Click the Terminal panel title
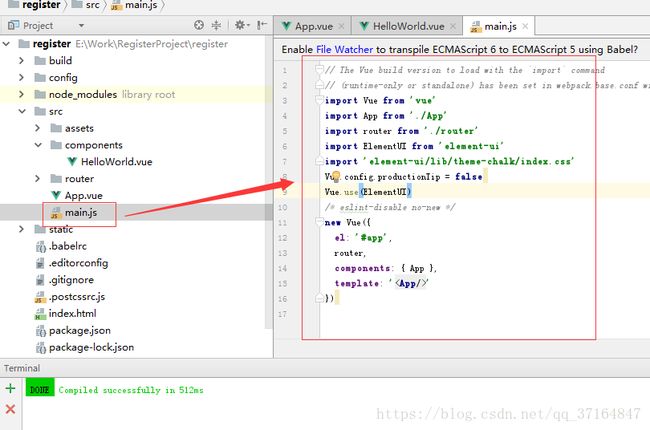650x430 pixels. click(22, 368)
